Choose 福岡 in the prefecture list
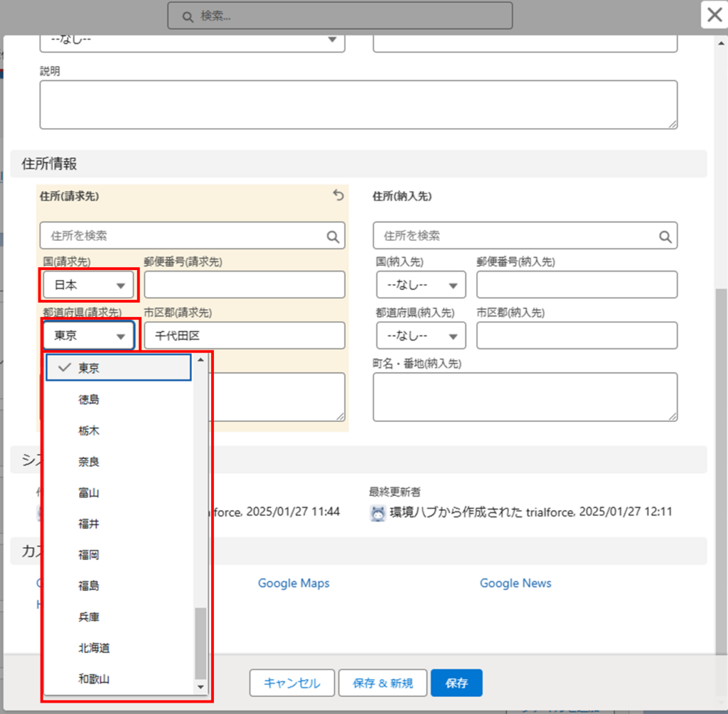 (89, 555)
